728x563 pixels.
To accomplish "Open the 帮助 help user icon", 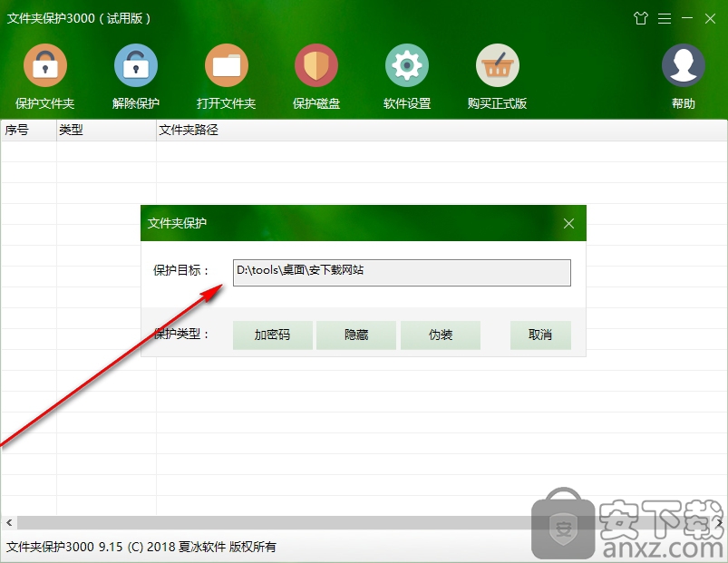I will click(683, 65).
